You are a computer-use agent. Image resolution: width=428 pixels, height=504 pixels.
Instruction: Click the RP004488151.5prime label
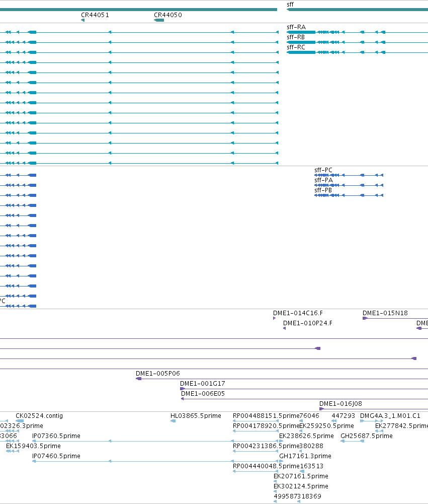266,416
